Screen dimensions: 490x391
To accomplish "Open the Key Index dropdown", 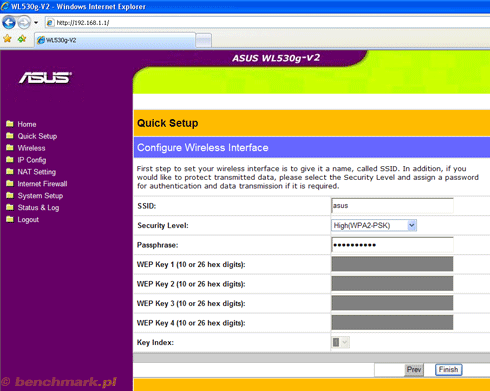I will tap(341, 342).
